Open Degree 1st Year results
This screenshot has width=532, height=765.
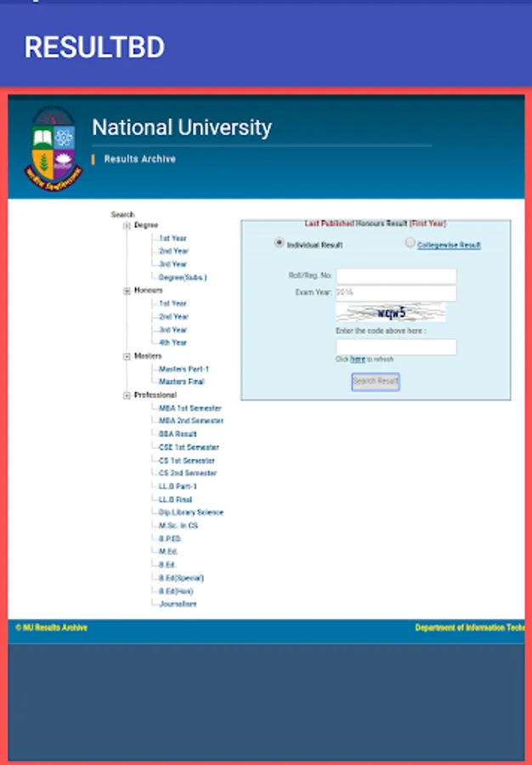173,238
